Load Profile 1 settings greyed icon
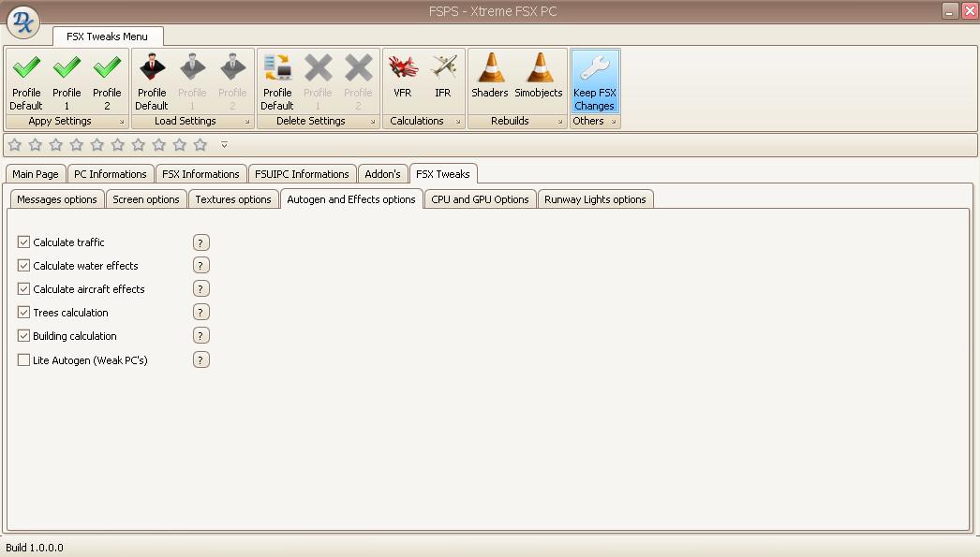This screenshot has width=980, height=557. [x=192, y=67]
